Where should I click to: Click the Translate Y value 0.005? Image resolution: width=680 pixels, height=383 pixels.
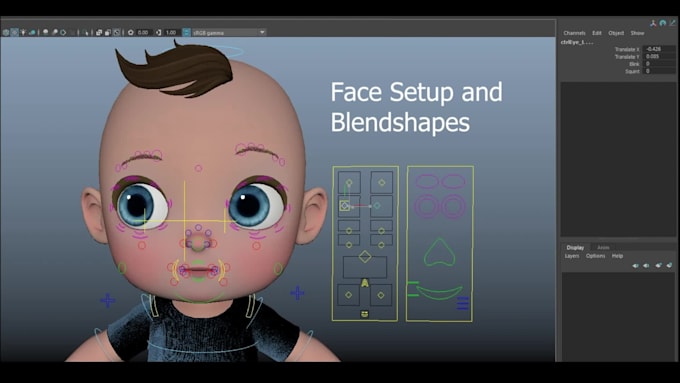[659, 56]
